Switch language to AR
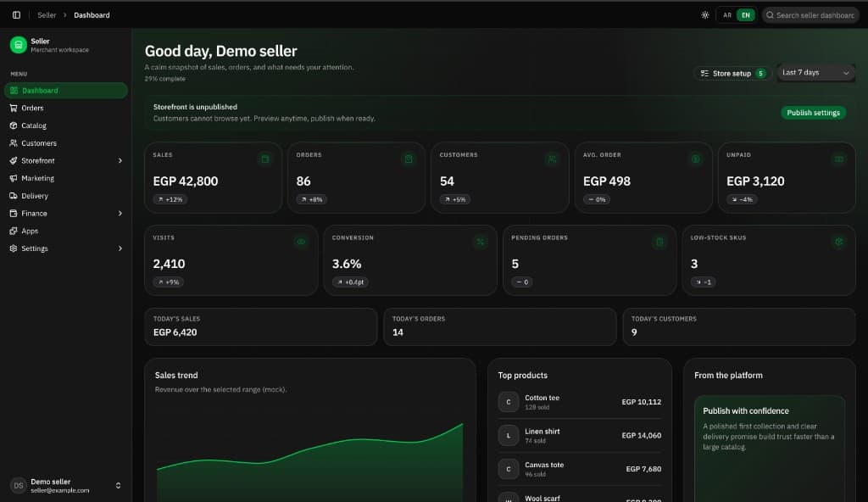This screenshot has height=502, width=868. tap(726, 15)
